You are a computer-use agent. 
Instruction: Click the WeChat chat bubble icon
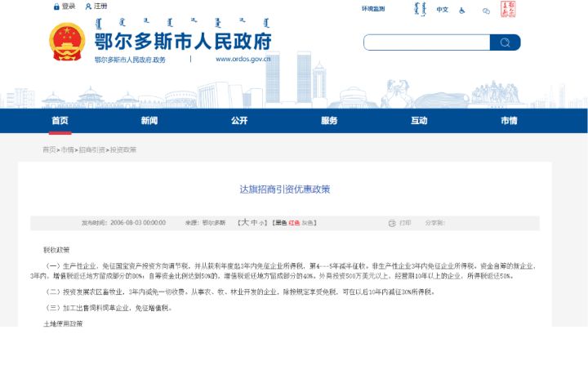coord(486,11)
